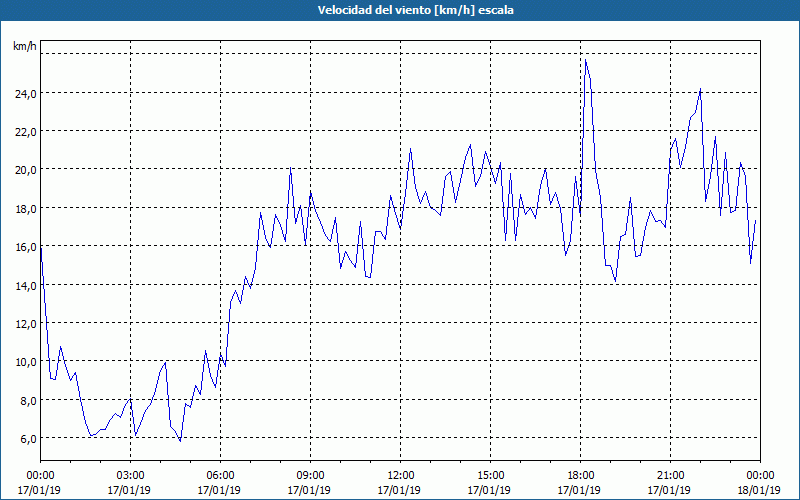Click the '6,0' y-axis value
The height and width of the screenshot is (500, 800).
28,439
